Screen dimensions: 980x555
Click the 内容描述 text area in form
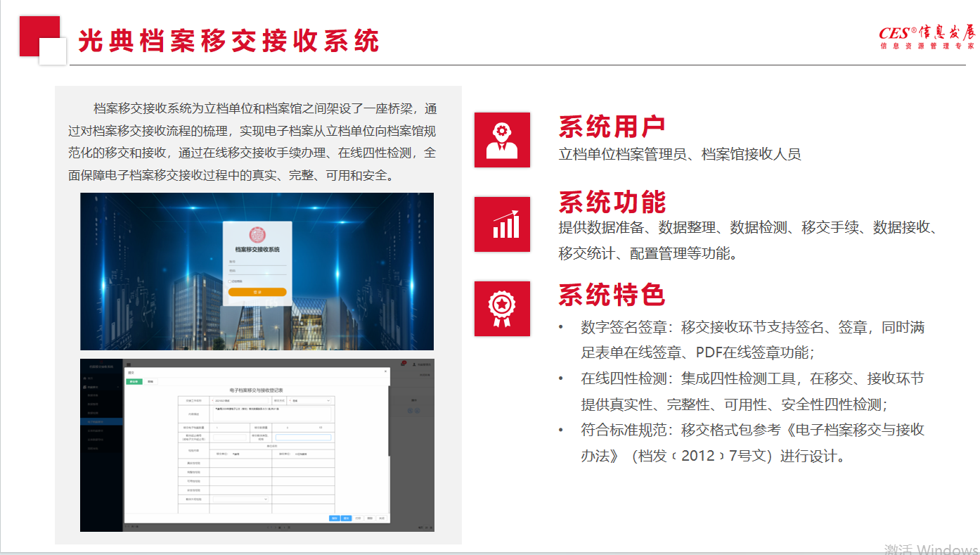point(271,414)
